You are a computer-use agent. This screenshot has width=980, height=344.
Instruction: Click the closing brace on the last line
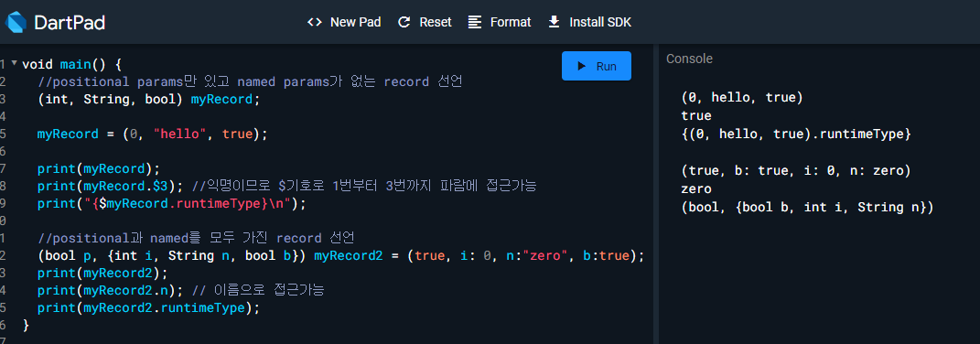point(26,326)
